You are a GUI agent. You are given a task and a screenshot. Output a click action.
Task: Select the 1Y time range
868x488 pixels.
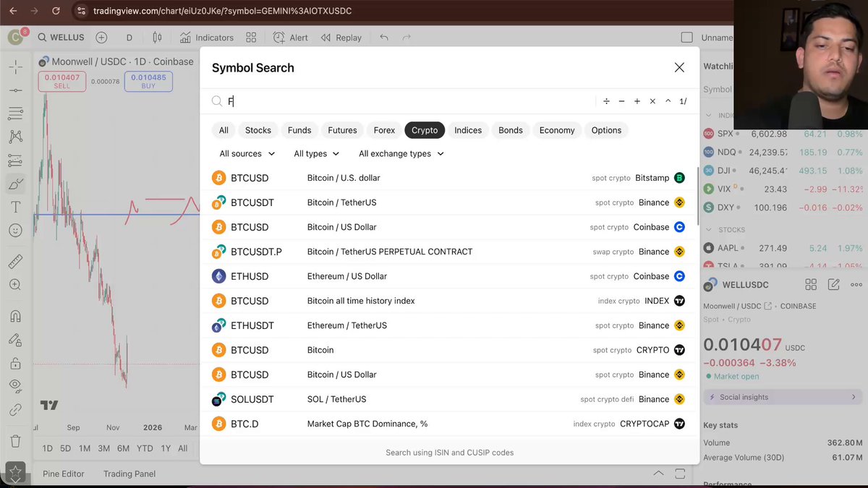[x=166, y=448]
